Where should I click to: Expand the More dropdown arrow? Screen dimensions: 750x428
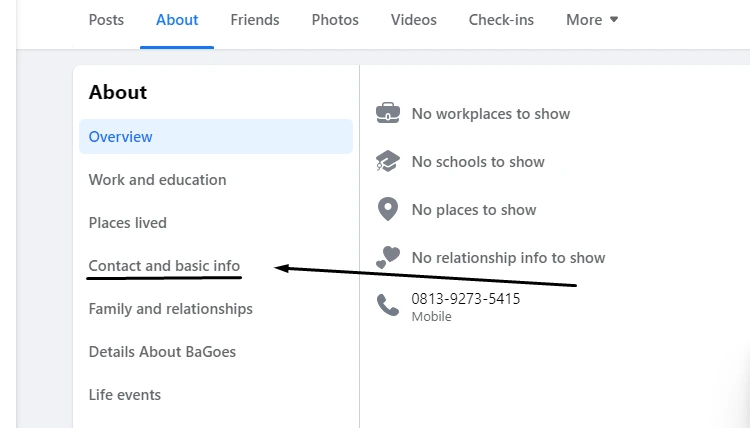pyautogui.click(x=614, y=20)
